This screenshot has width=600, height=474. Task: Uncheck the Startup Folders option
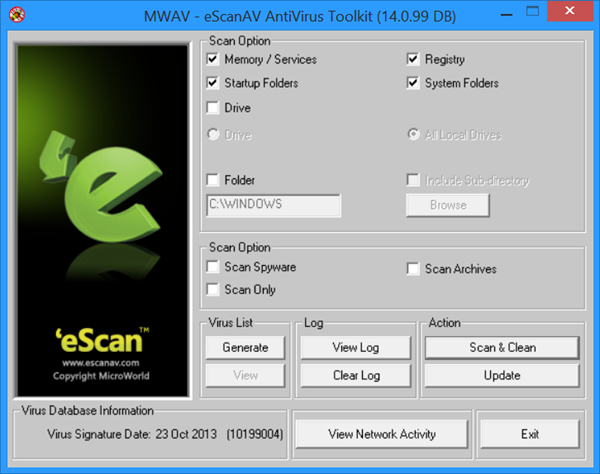[x=213, y=83]
